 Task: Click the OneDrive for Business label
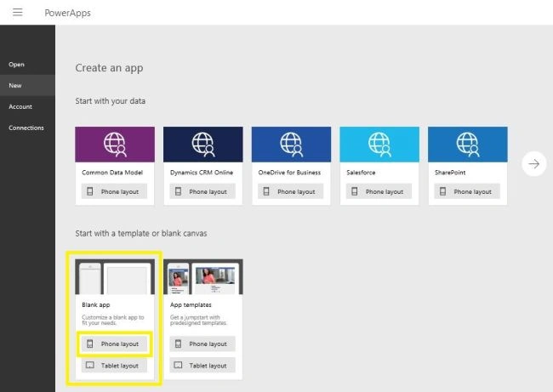[289, 173]
